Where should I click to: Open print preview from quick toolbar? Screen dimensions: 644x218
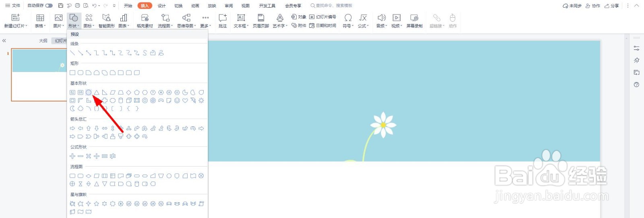pyautogui.click(x=85, y=6)
